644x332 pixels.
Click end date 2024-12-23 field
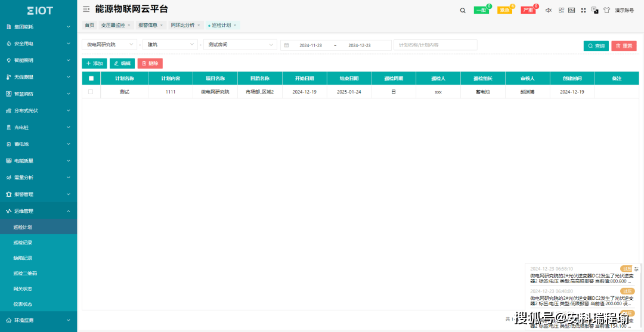[360, 45]
